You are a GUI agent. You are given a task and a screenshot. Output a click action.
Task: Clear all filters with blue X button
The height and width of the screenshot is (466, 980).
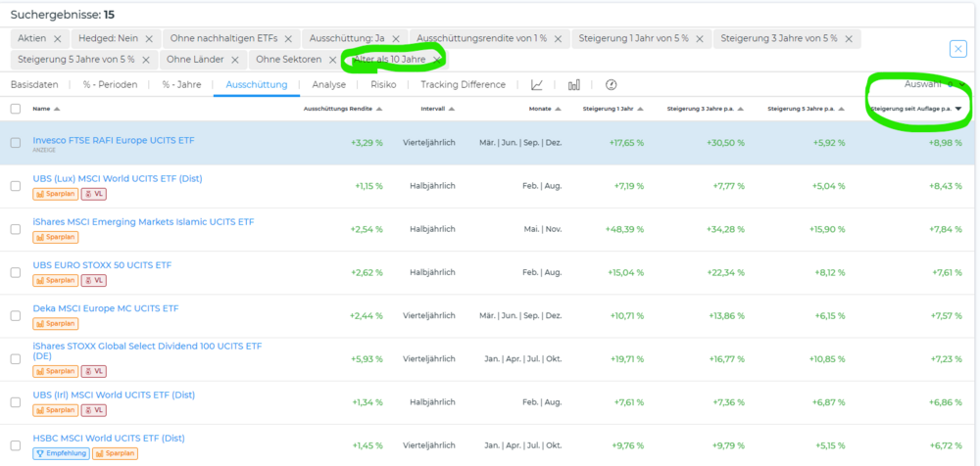tap(957, 49)
